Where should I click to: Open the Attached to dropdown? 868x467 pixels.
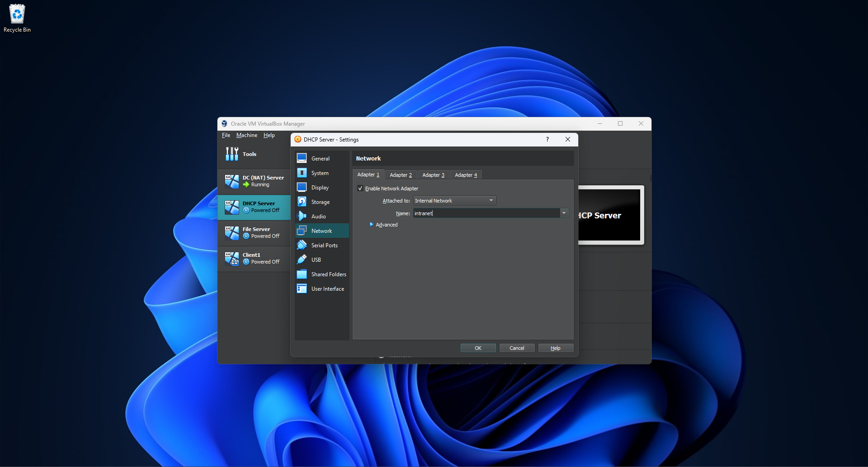(x=454, y=201)
